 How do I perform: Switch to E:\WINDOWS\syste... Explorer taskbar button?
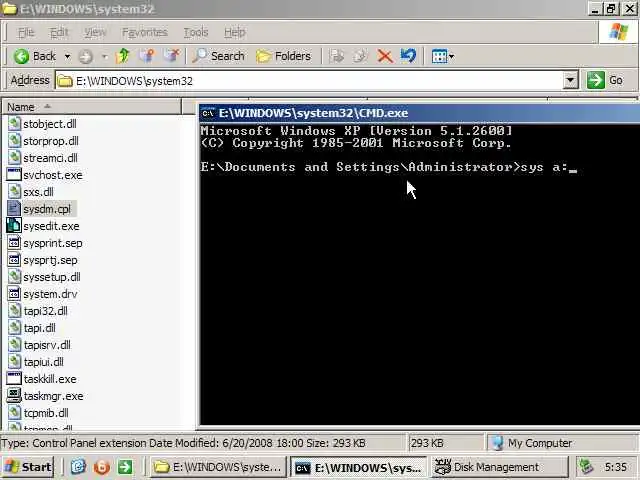coord(218,467)
